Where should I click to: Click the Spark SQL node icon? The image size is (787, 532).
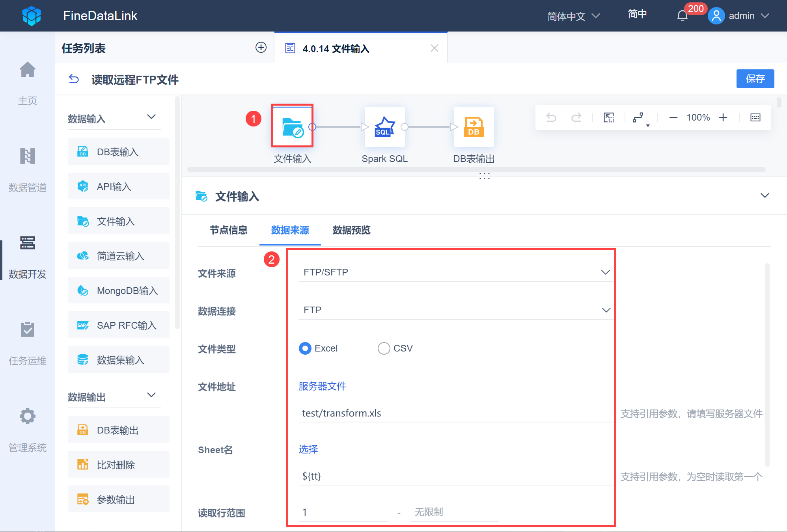[x=384, y=127]
